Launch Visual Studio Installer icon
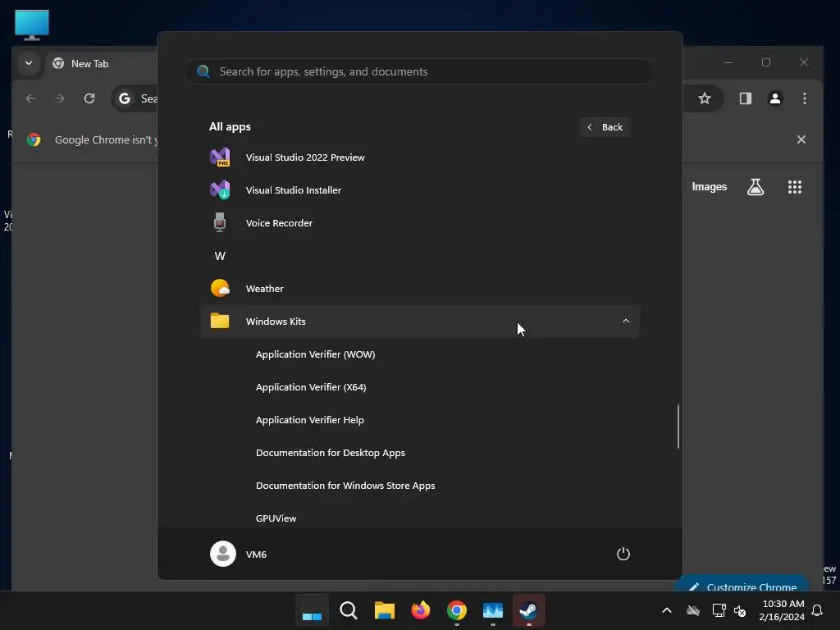Screen dimensions: 840x630 220,189
